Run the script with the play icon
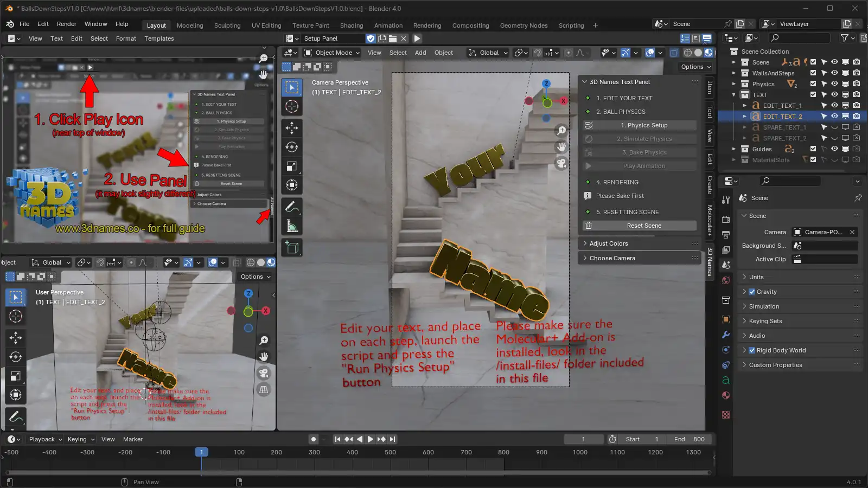This screenshot has height=488, width=868. pos(417,38)
